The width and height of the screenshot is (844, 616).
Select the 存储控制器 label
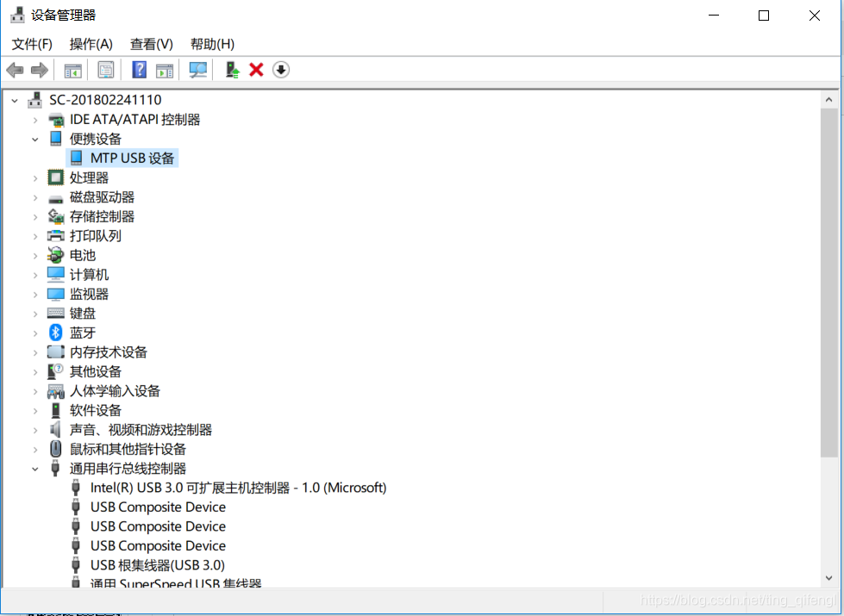click(x=102, y=216)
